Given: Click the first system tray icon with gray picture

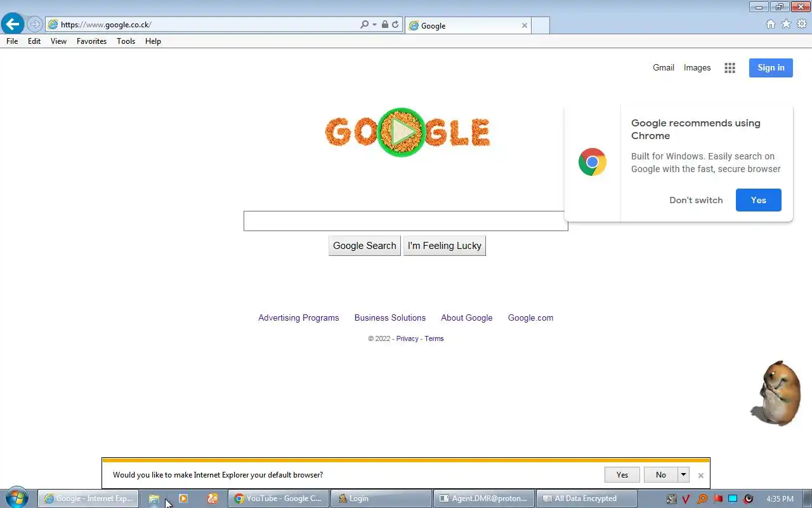Looking at the screenshot, I should point(671,499).
